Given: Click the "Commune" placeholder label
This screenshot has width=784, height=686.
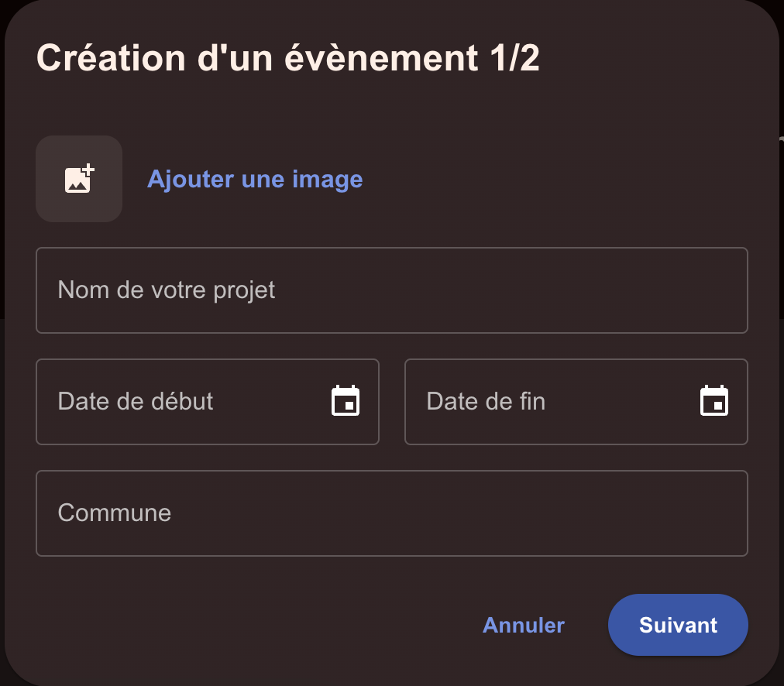Looking at the screenshot, I should 115,513.
